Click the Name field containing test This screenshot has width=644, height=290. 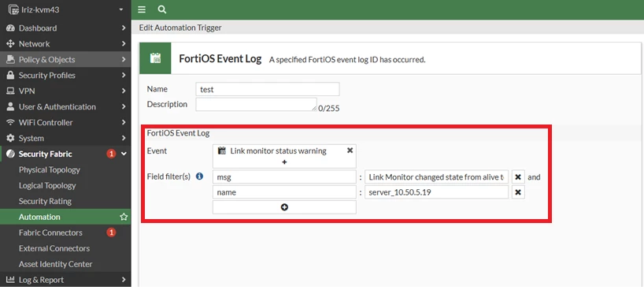click(x=268, y=89)
